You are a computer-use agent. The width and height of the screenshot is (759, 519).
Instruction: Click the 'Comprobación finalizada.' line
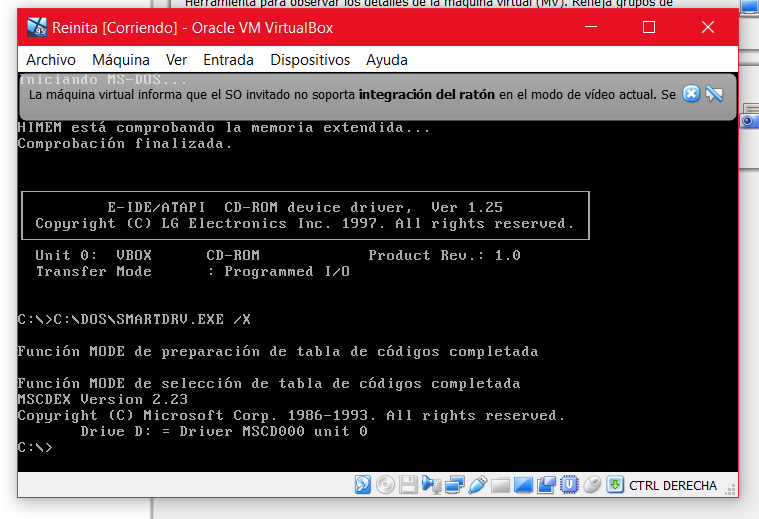(x=125, y=144)
